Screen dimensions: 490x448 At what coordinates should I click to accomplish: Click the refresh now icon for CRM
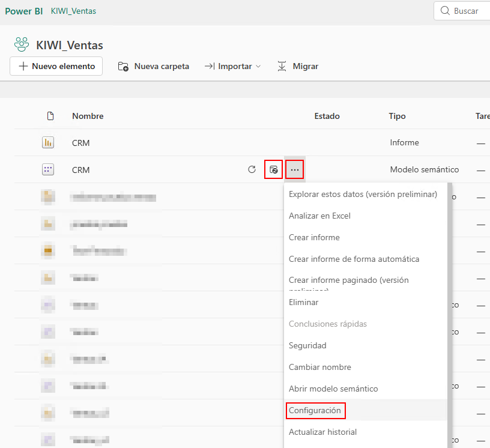point(252,170)
